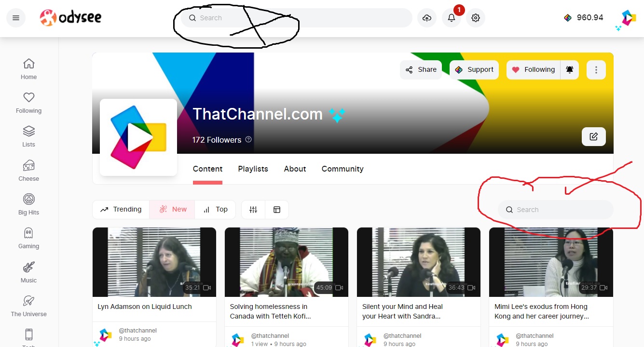Open title Lyn Adamson on Liquid Lunch
Viewport: 644px width, 347px height.
[145, 307]
